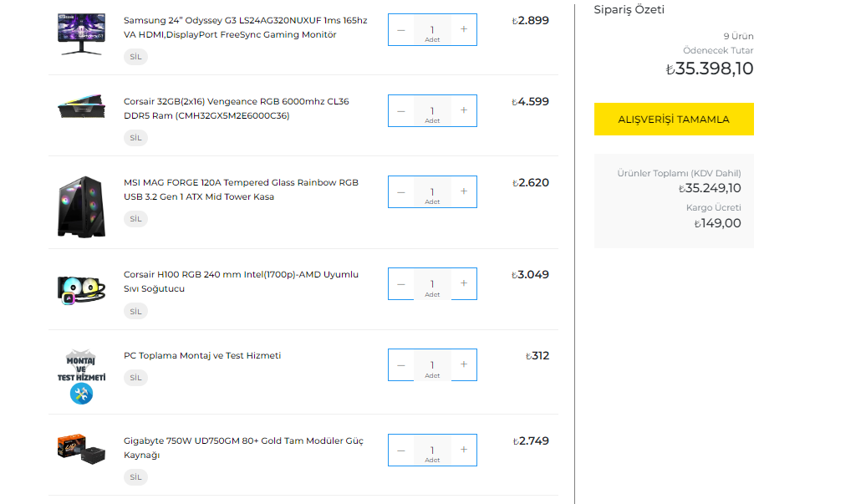This screenshot has width=866, height=504.
Task: Increase Corsair Vengeance RGB RAM quantity
Action: pos(464,110)
